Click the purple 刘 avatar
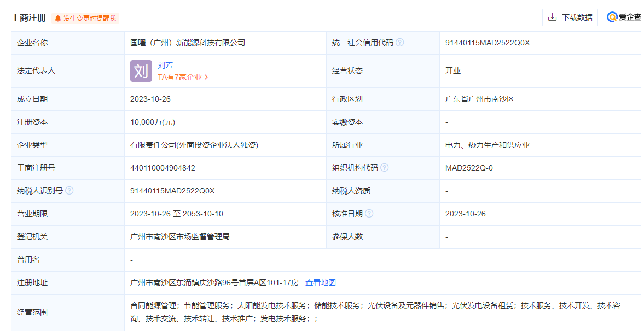644x335 pixels. (141, 71)
